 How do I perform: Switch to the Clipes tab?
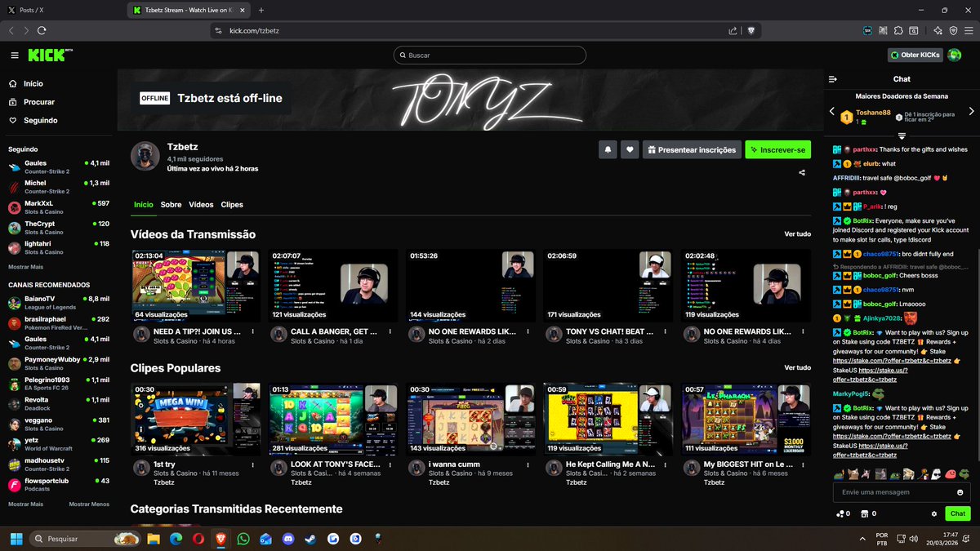point(232,204)
